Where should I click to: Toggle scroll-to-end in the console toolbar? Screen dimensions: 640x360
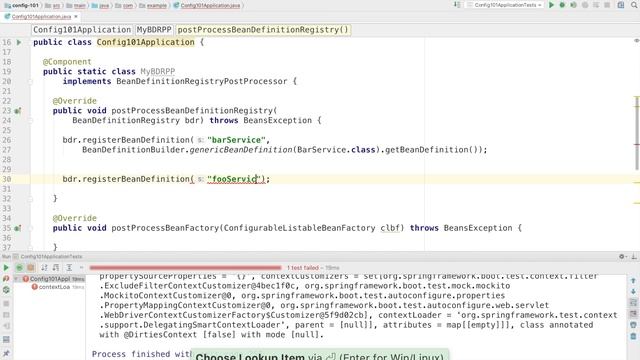tap(633, 314)
